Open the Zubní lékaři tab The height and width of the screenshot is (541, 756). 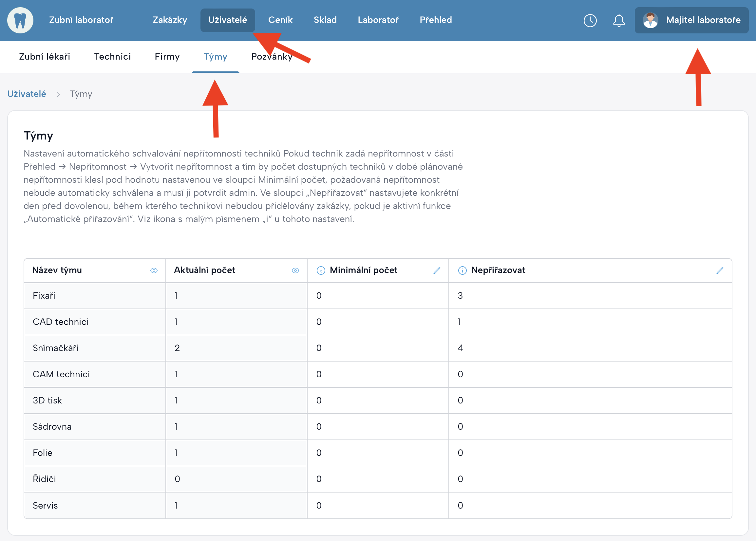pyautogui.click(x=44, y=57)
